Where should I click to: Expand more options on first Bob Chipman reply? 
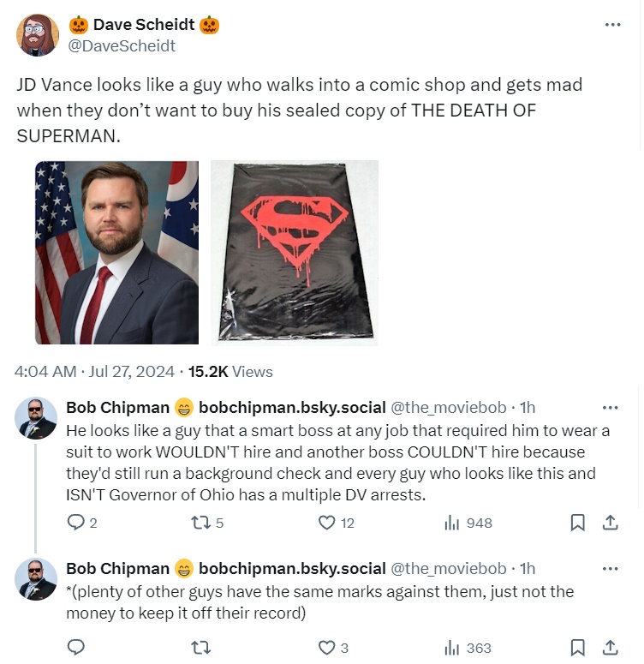[x=611, y=408]
